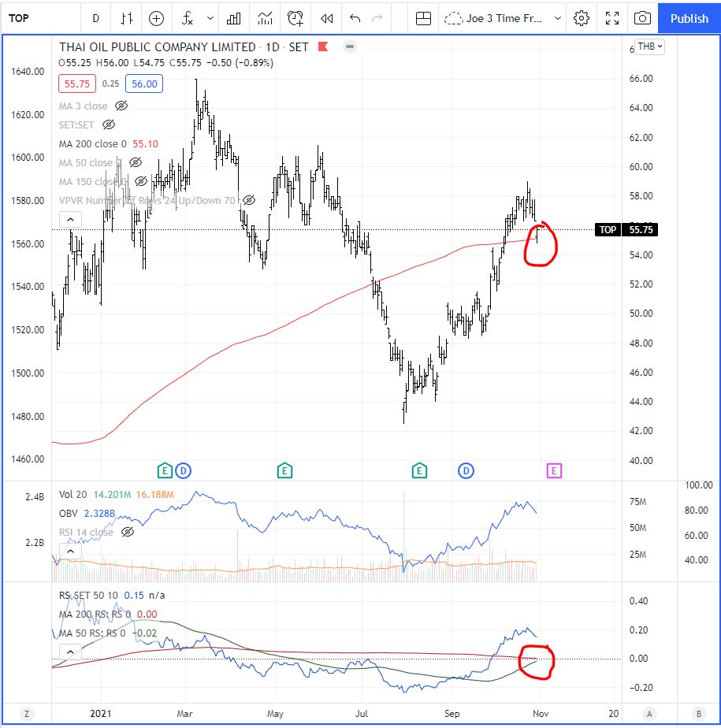Open the bar style chart type selector
The height and width of the screenshot is (728, 721).
tap(126, 18)
